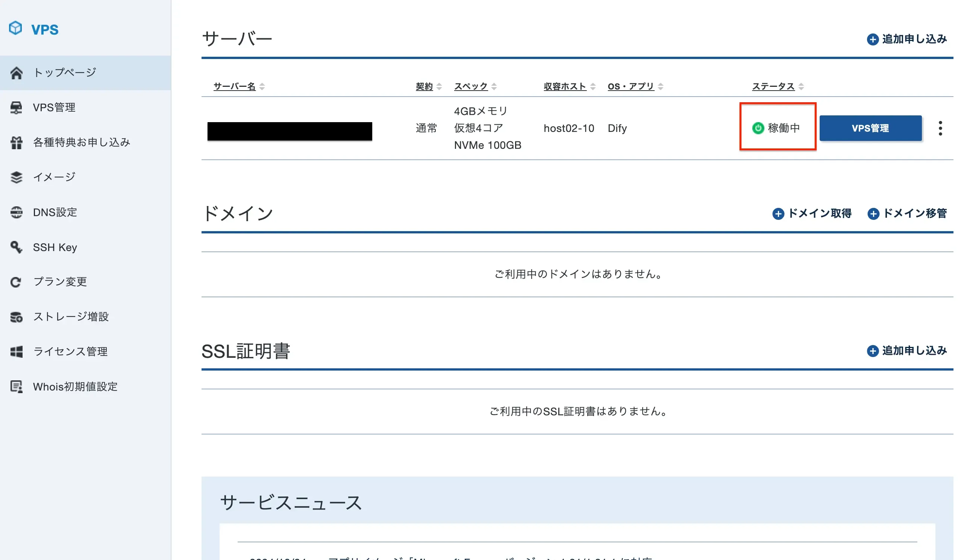964x560 pixels.
Task: Click the サービスニュース heading
Action: click(291, 502)
